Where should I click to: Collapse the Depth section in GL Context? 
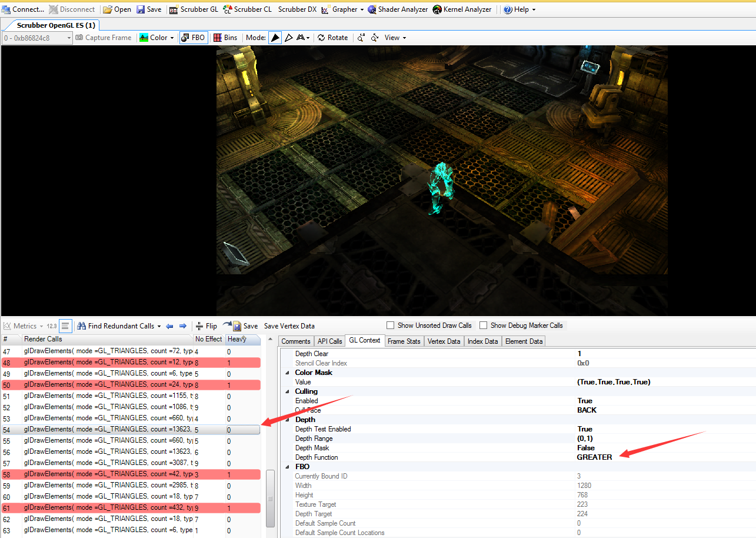tap(287, 419)
